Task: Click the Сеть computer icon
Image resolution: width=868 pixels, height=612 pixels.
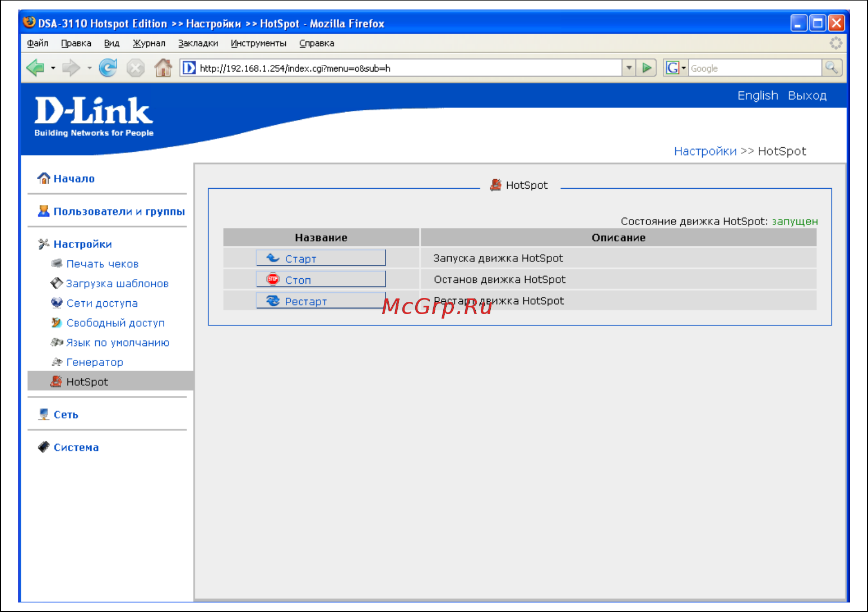Action: [x=44, y=414]
